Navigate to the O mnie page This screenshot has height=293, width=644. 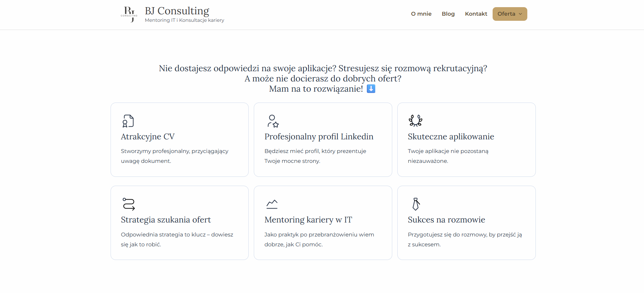click(421, 14)
